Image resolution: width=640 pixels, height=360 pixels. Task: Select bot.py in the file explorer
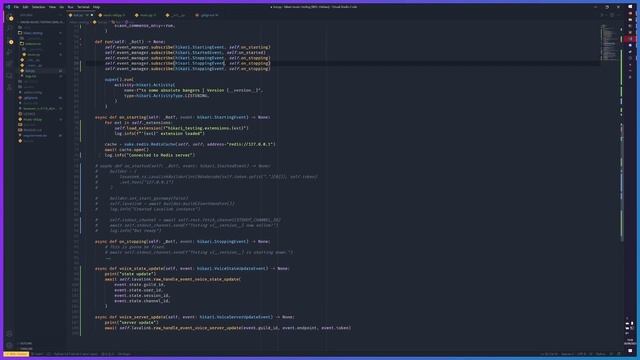click(30, 71)
